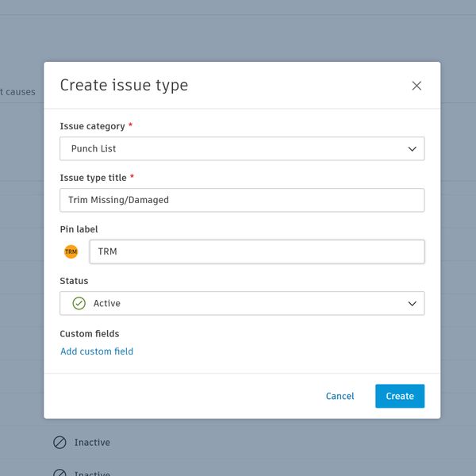Close the Create issue type dialog

(416, 86)
